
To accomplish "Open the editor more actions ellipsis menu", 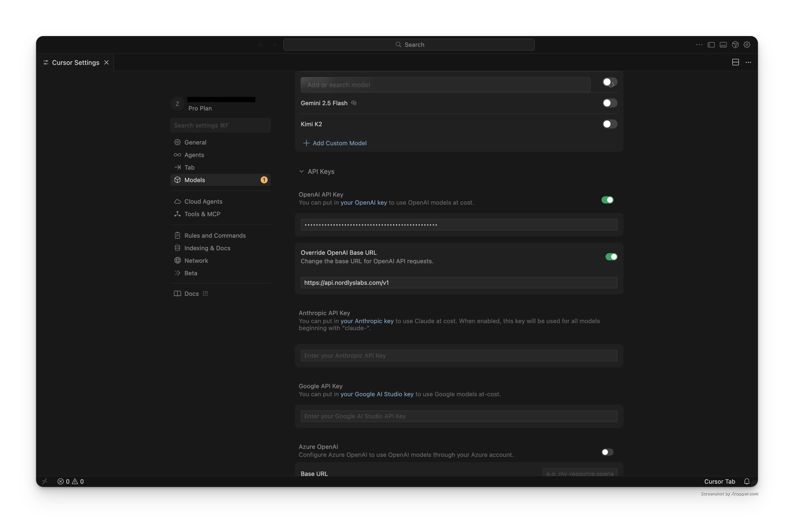I will pos(749,62).
